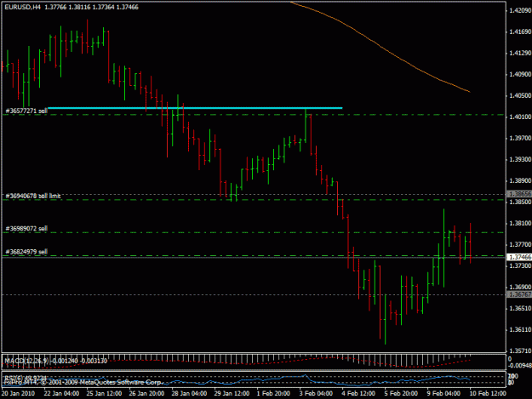Click the current price tag 1.37466
Viewport: 532px width, 399px height.
519,257
